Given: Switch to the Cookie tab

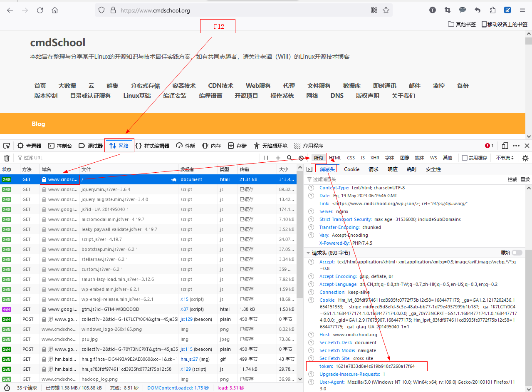Looking at the screenshot, I should [x=351, y=169].
